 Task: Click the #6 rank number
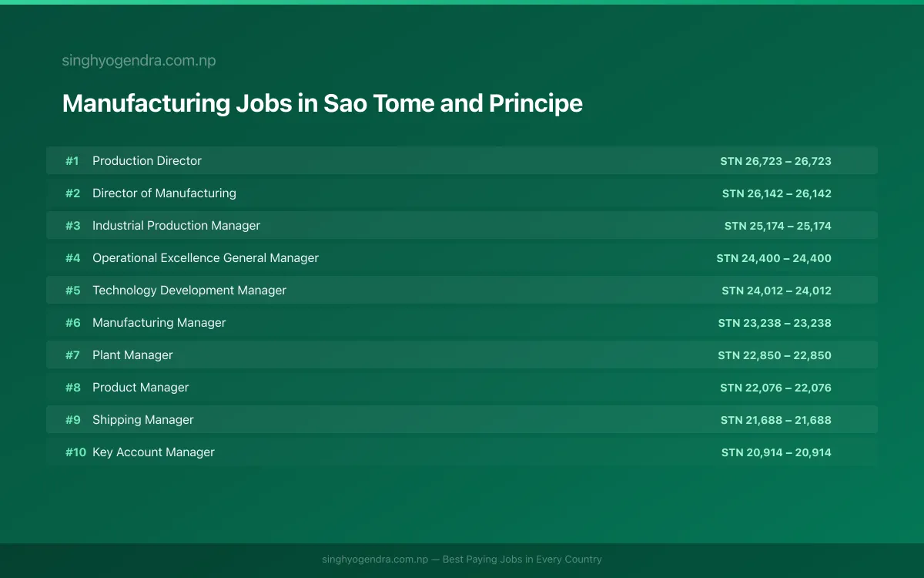click(x=72, y=323)
